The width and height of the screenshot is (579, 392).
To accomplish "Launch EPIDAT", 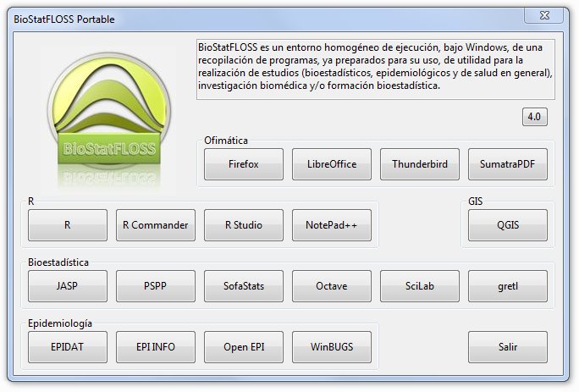I will coord(68,347).
